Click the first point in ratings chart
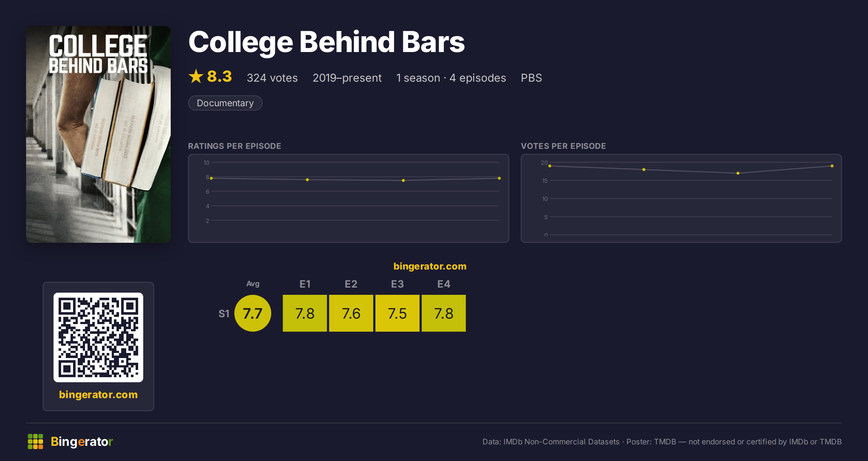Viewport: 868px width, 461px height. pyautogui.click(x=212, y=178)
